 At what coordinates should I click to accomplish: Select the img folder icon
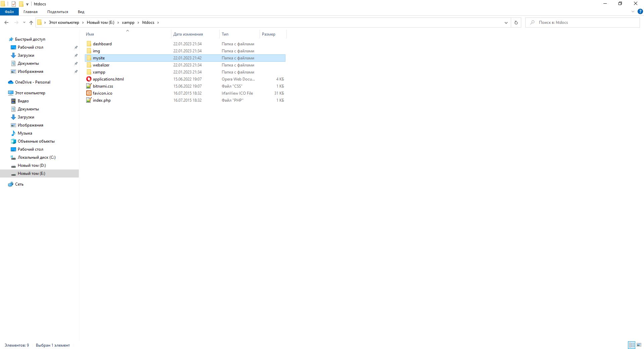pos(89,51)
